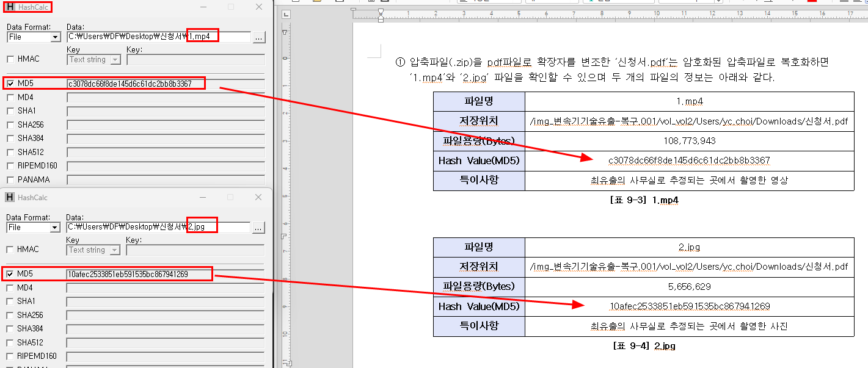
Task: Tick the SHA1 checkbox in the lower HashCalc window
Action: point(10,301)
